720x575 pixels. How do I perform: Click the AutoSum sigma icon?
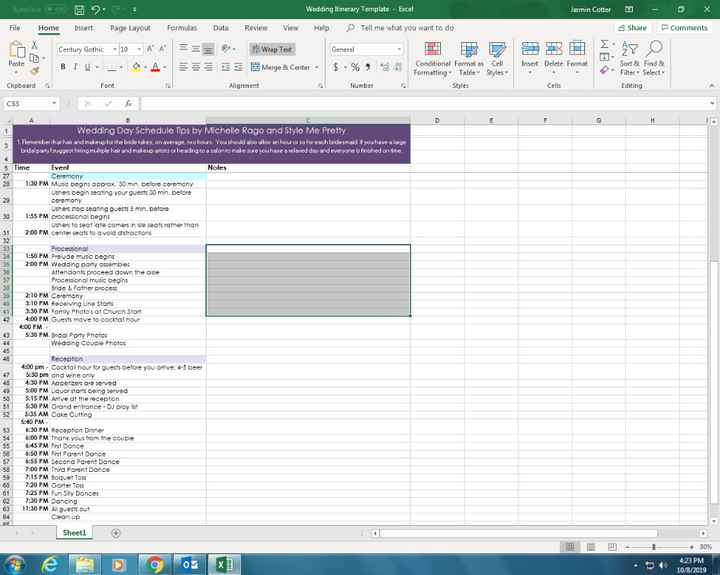click(604, 44)
